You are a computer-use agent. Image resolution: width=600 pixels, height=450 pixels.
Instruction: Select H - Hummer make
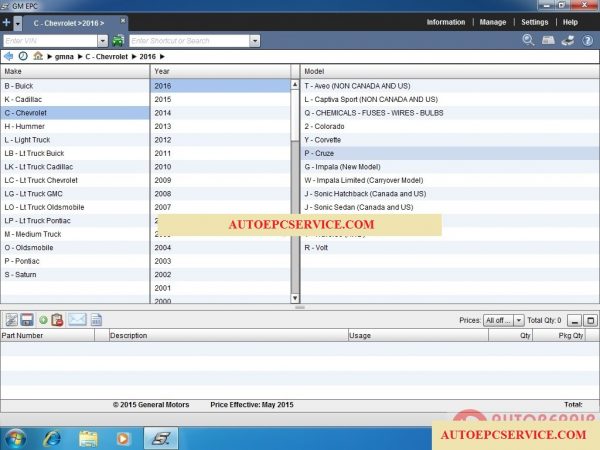coord(75,126)
